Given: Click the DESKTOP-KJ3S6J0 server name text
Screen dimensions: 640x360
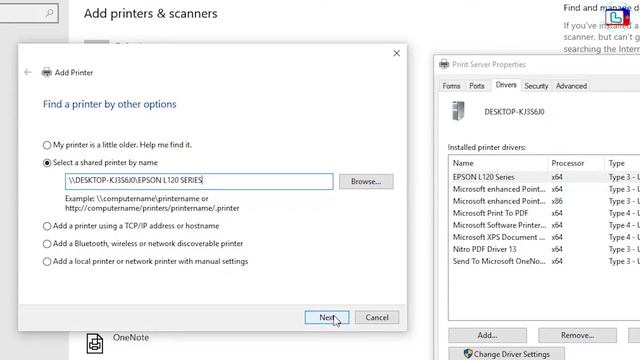Looking at the screenshot, I should [x=514, y=112].
